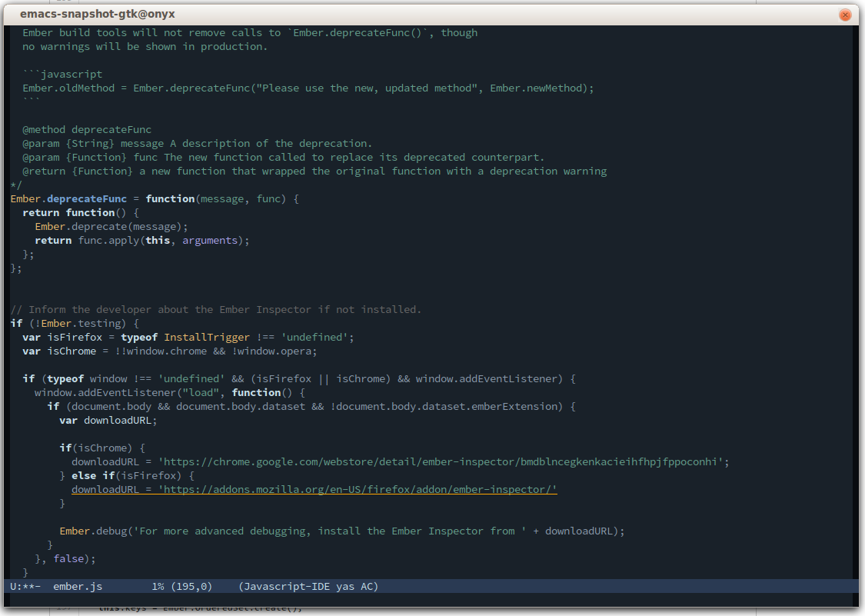Click the 'if (typeof window' condition line
This screenshot has height=616, width=865.
(299, 378)
